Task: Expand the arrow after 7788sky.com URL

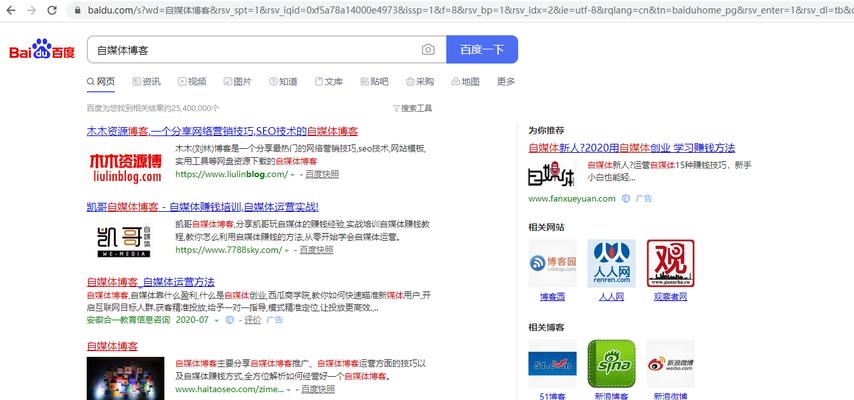Action: [287, 250]
